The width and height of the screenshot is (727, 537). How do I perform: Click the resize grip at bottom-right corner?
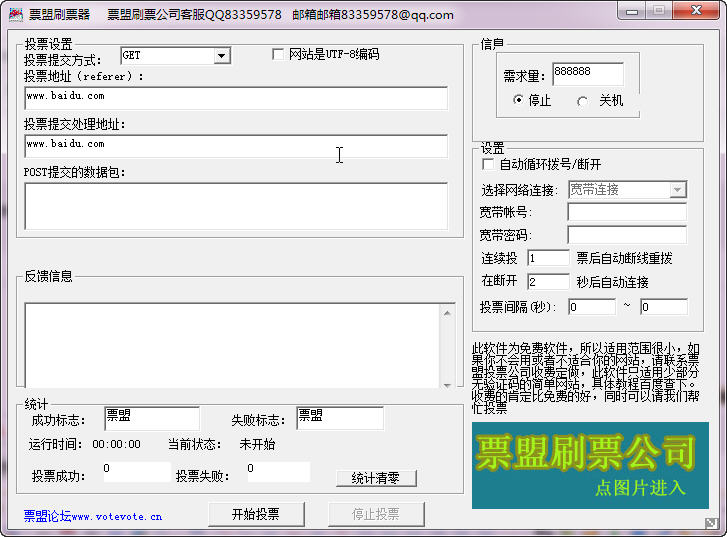pyautogui.click(x=710, y=523)
